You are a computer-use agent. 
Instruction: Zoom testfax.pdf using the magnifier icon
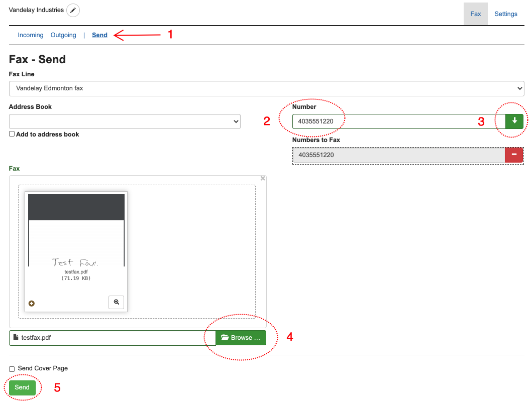coord(116,302)
